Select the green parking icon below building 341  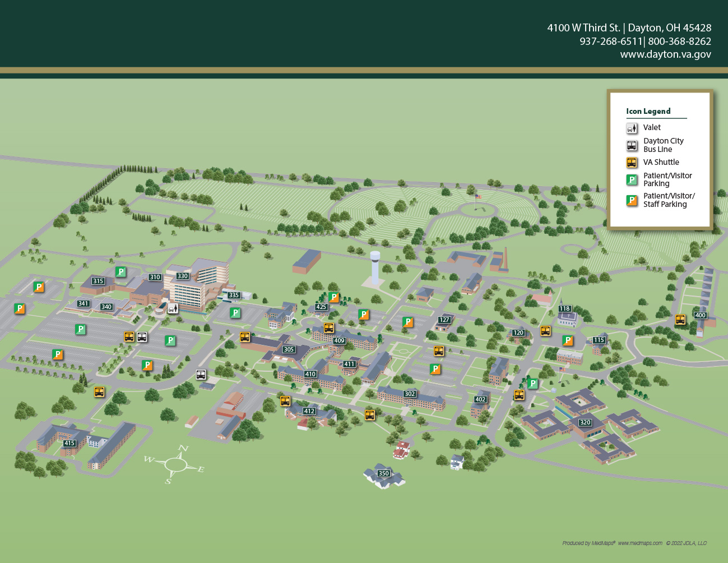(x=81, y=330)
